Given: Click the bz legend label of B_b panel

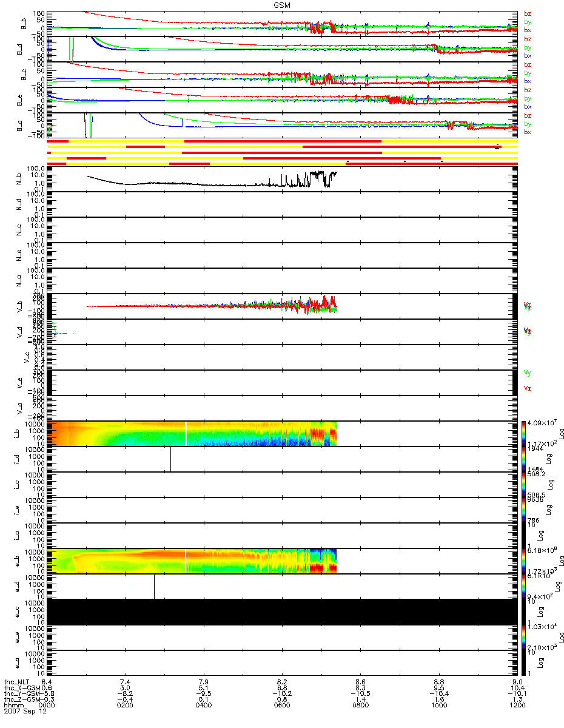Looking at the screenshot, I should coord(528,13).
